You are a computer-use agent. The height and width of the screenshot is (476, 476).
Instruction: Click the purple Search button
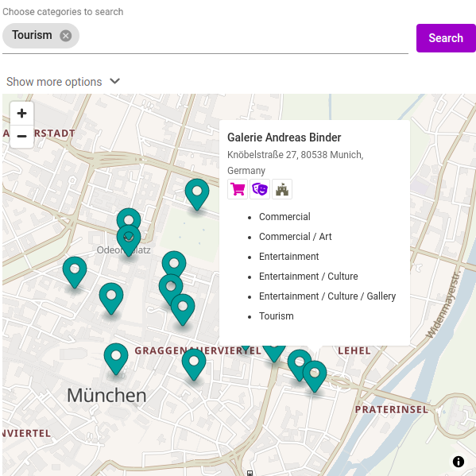pyautogui.click(x=446, y=38)
